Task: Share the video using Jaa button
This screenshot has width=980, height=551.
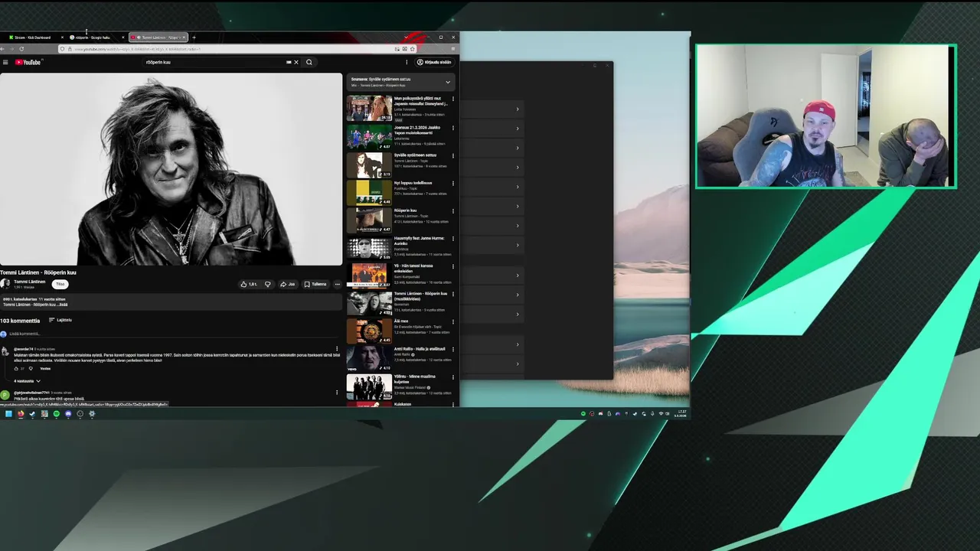Action: click(x=287, y=284)
